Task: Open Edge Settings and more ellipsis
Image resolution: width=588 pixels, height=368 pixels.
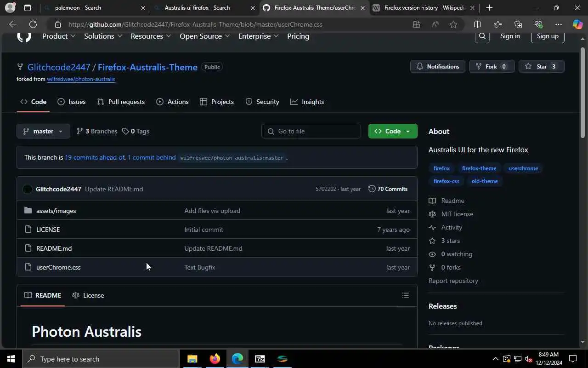Action: click(559, 24)
